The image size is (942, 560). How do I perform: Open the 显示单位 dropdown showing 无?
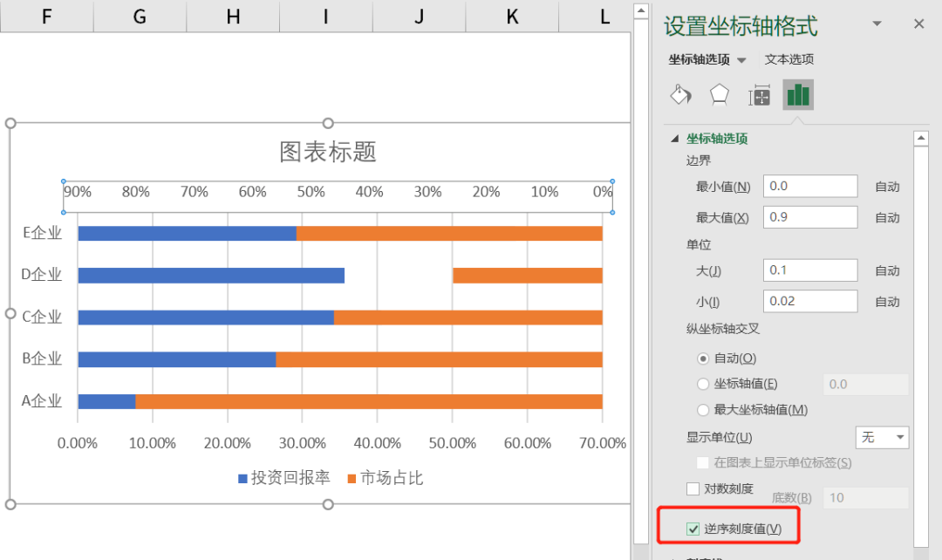pos(882,437)
